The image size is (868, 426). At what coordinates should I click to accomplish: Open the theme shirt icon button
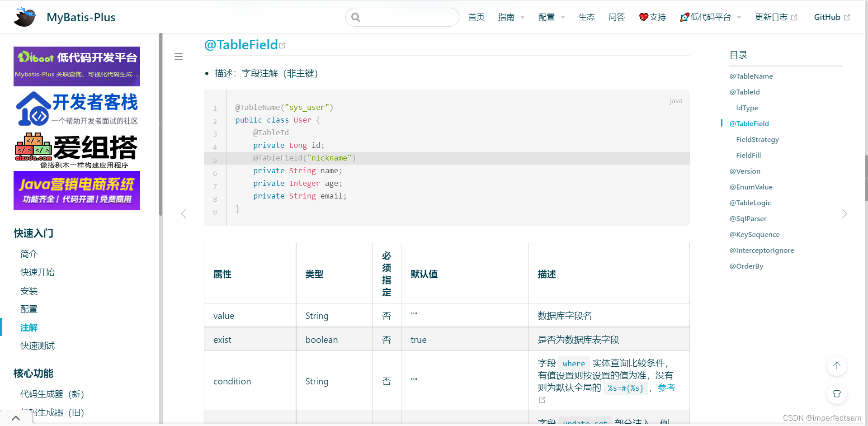837,394
